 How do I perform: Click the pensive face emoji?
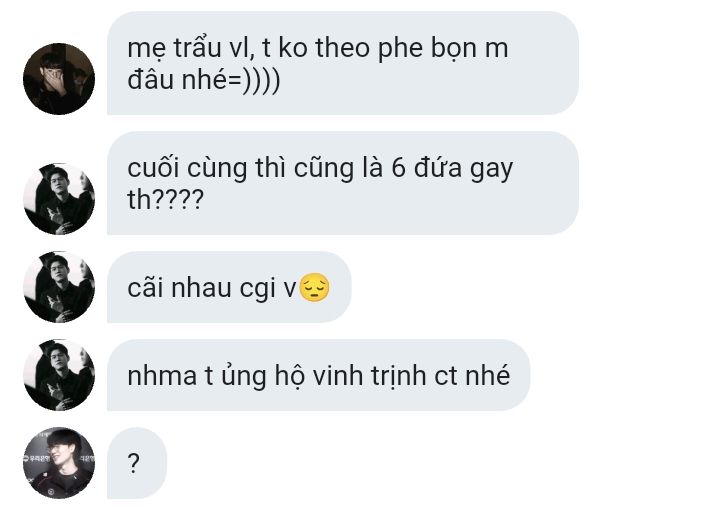pyautogui.click(x=314, y=288)
